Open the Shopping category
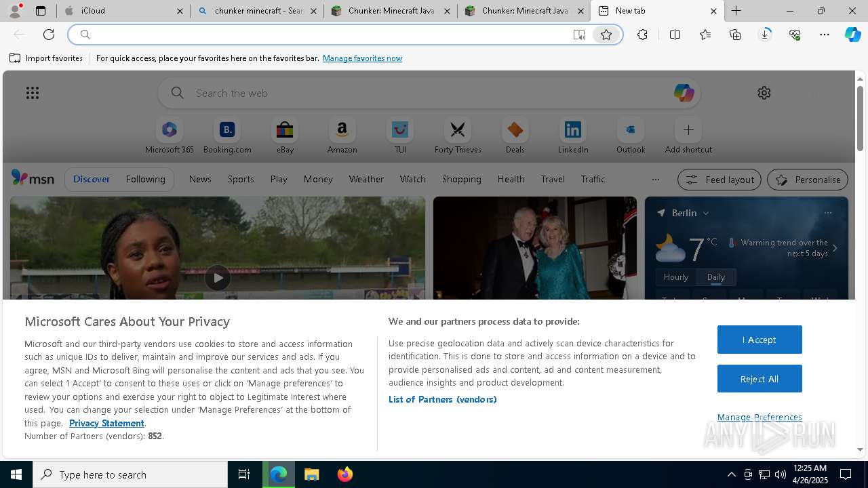 [x=461, y=179]
